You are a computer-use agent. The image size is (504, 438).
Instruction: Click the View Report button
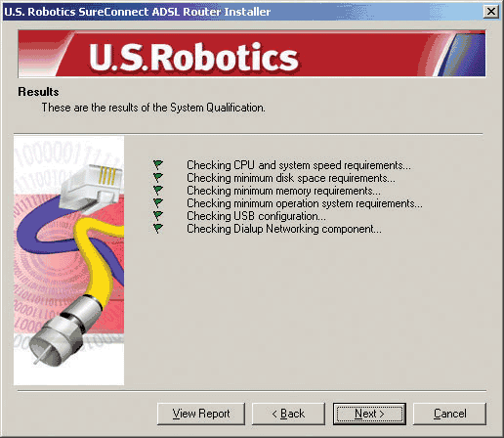pyautogui.click(x=201, y=414)
